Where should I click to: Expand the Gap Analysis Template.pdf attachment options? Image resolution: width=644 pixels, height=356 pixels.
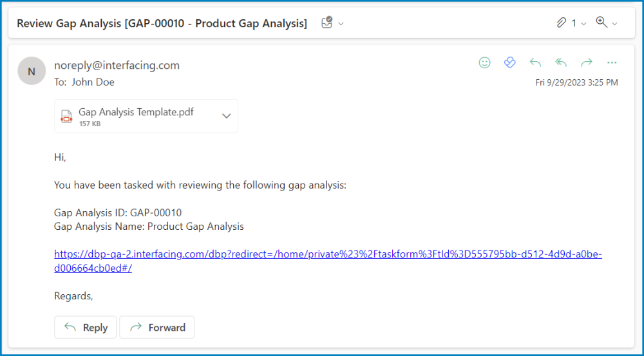tap(226, 116)
